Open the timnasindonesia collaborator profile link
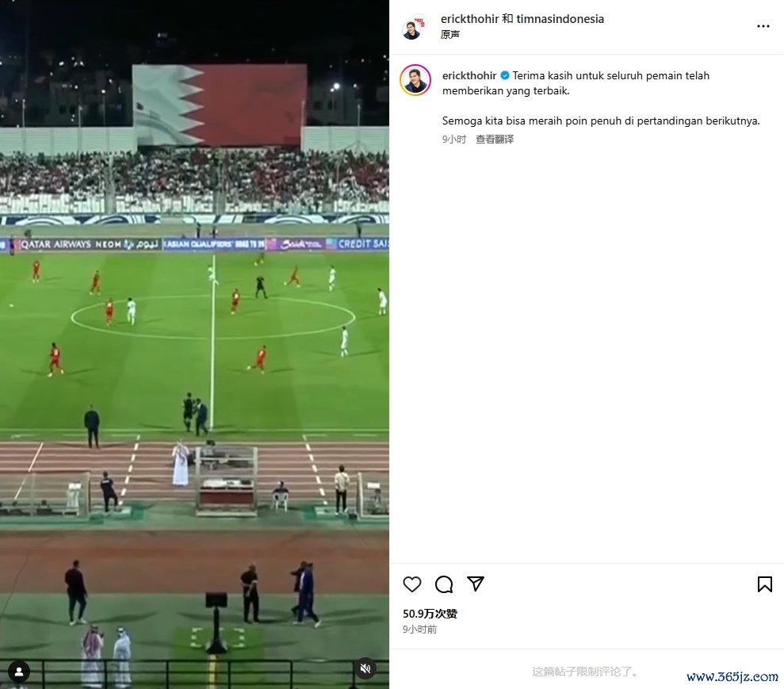 coord(560,19)
